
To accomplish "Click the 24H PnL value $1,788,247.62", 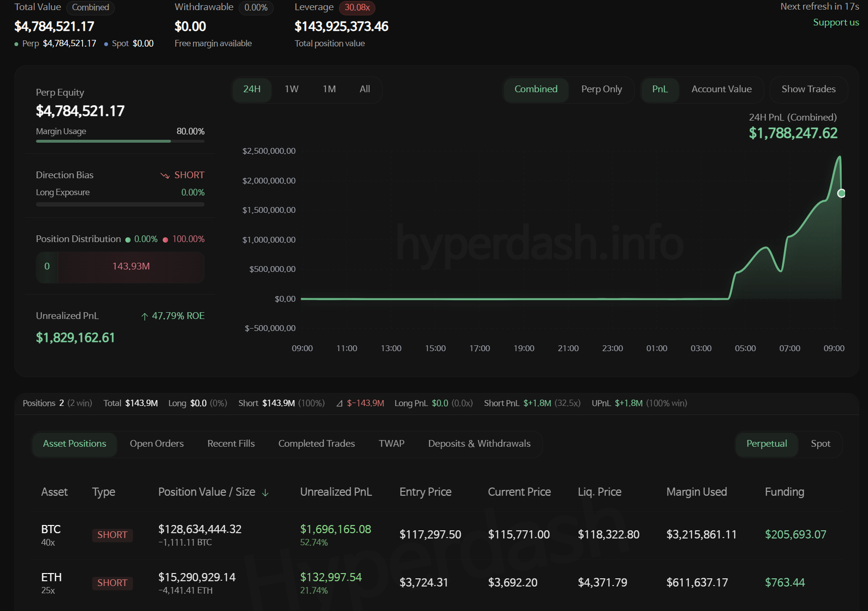I will (x=793, y=134).
